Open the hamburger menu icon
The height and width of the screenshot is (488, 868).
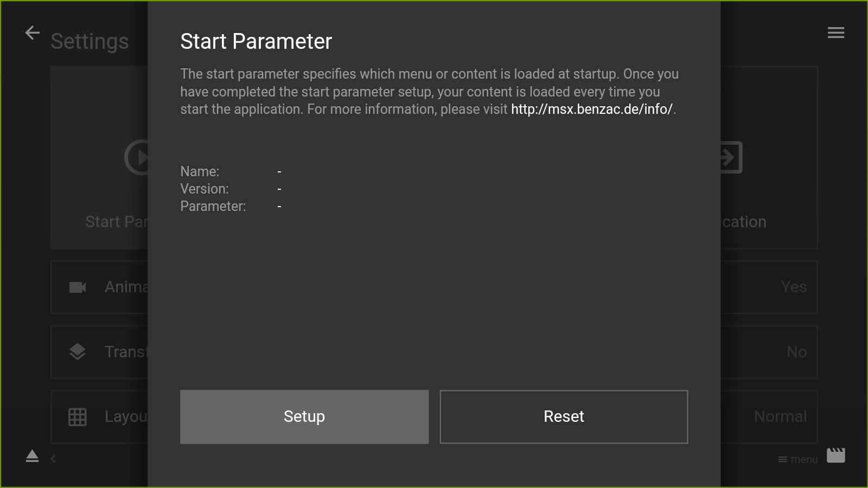835,33
